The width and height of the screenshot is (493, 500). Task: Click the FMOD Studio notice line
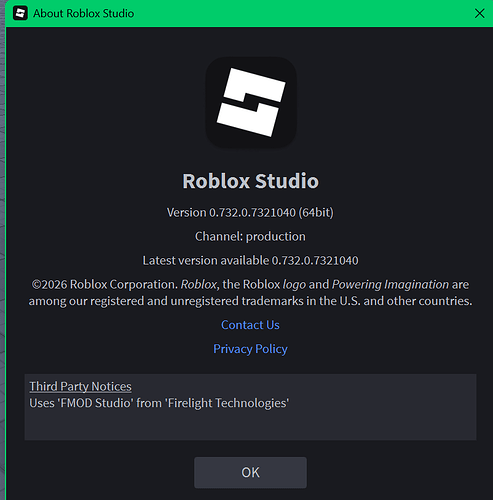pyautogui.click(x=159, y=403)
